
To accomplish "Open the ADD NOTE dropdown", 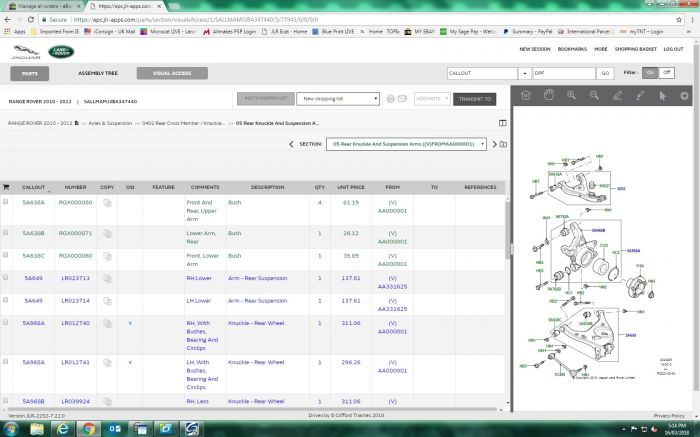I will pyautogui.click(x=432, y=99).
